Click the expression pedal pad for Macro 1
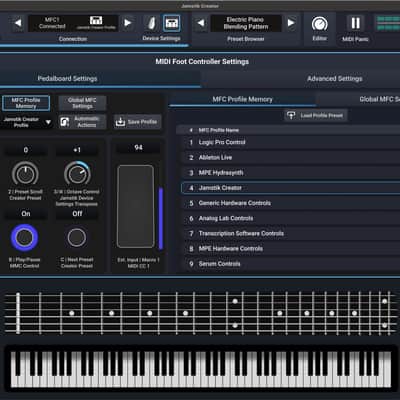The width and height of the screenshot is (400, 400). pyautogui.click(x=136, y=206)
